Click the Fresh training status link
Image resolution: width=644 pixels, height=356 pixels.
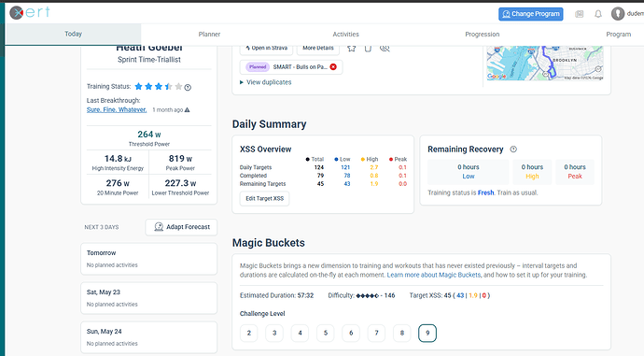[x=486, y=192]
